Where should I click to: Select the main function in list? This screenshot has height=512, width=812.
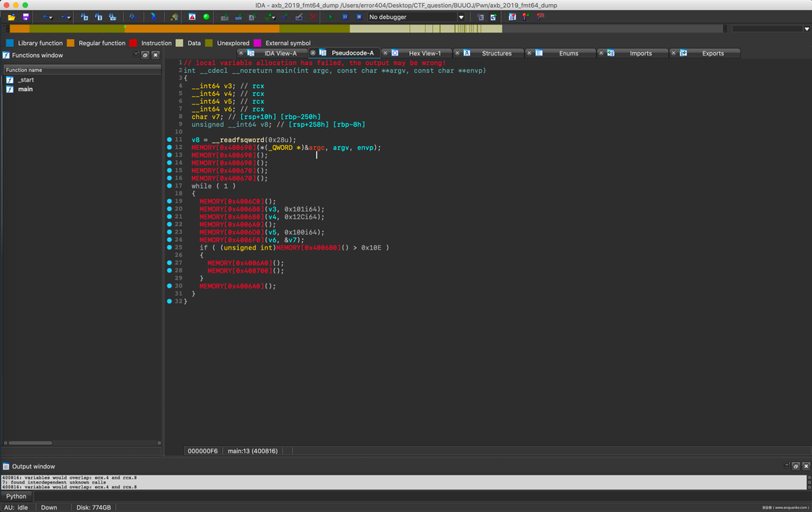[25, 89]
